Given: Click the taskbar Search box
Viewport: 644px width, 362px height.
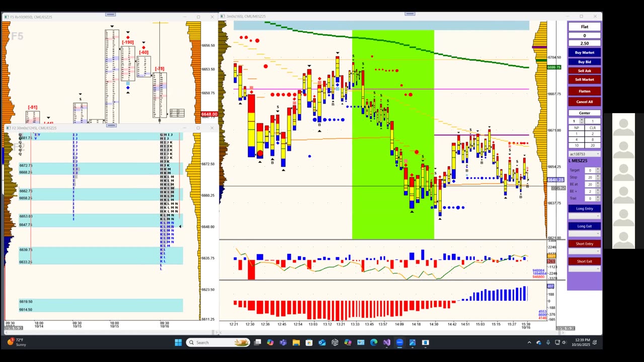Looking at the screenshot, I should 218,342.
